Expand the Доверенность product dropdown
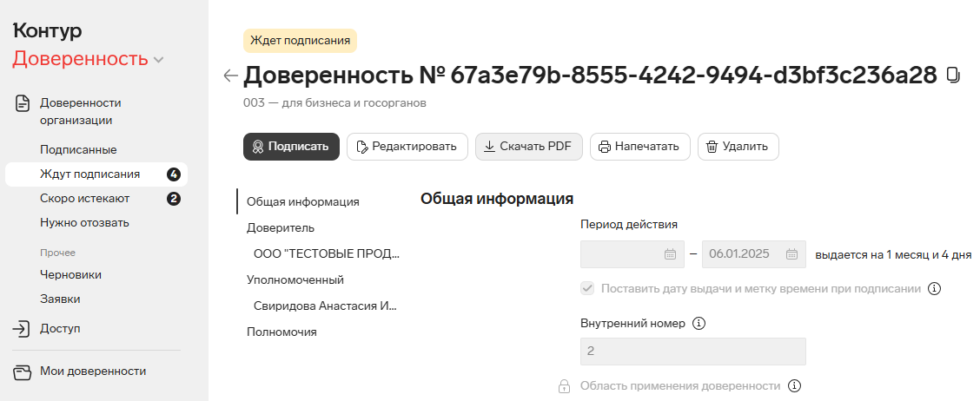Screen dimensions: 980x401 pos(159,60)
